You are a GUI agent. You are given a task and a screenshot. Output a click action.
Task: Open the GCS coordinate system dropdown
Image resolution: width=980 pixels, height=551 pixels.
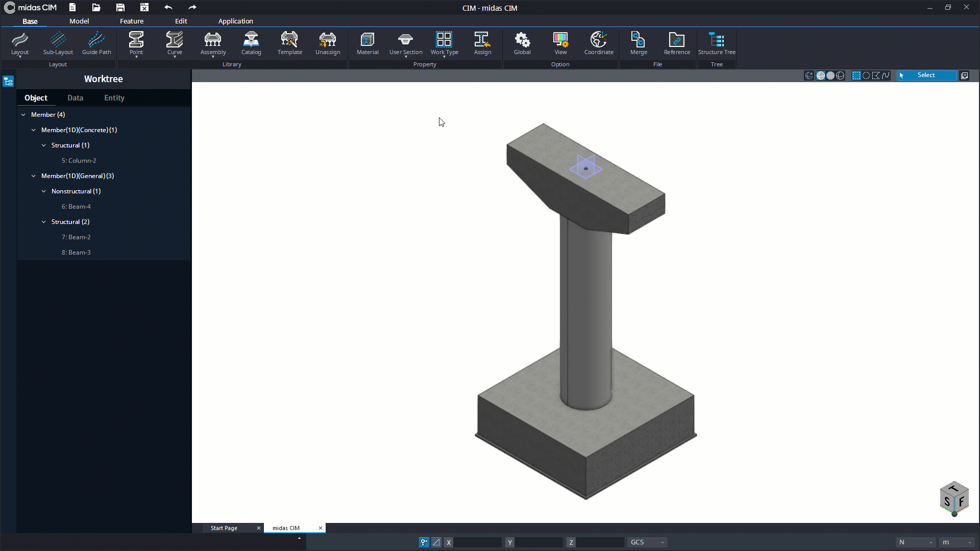[647, 542]
